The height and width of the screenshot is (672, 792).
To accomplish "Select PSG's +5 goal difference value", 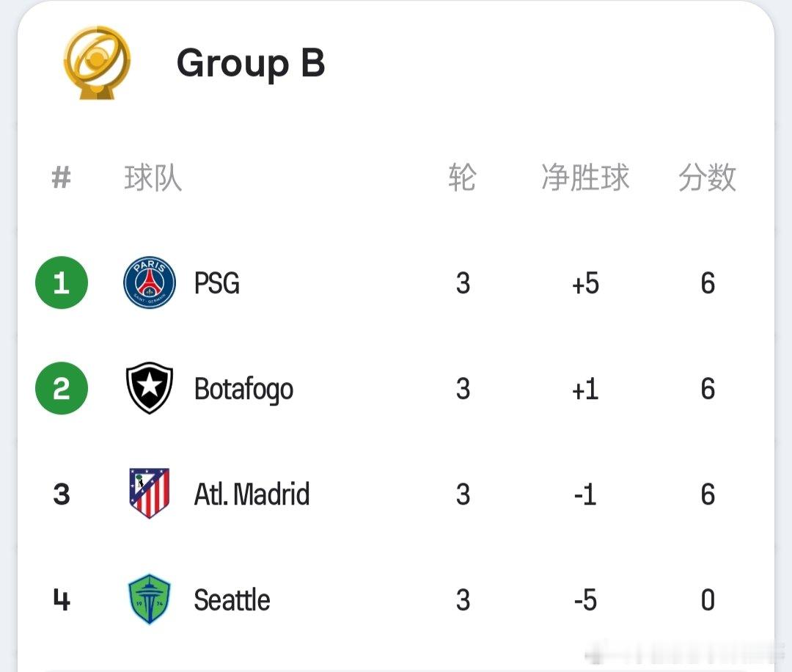I will point(585,283).
